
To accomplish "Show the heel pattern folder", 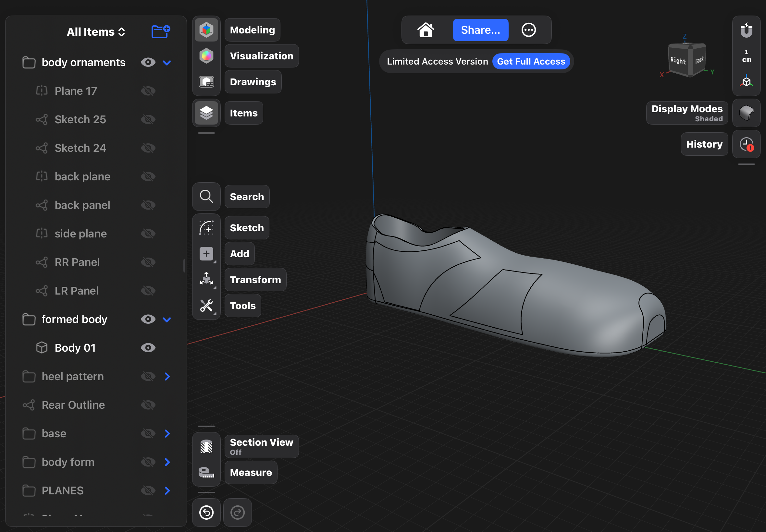I will 148,376.
